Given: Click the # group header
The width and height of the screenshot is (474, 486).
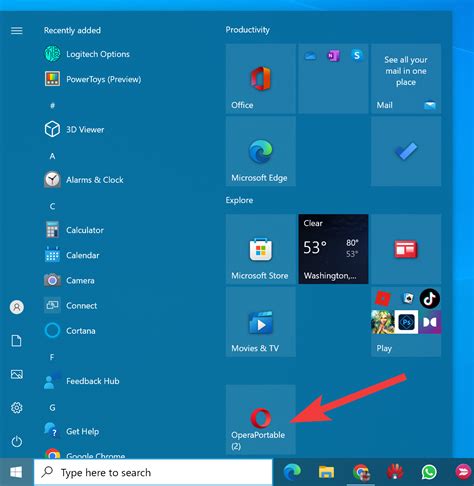Looking at the screenshot, I should pyautogui.click(x=52, y=106).
